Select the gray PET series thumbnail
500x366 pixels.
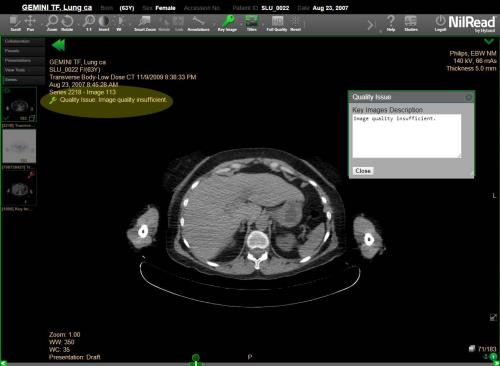[19, 146]
